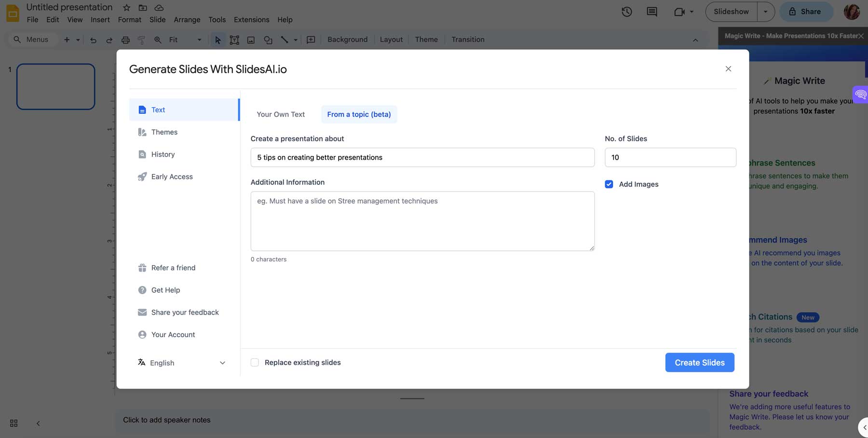Viewport: 868px width, 438px height.
Task: Select the text box tool icon
Action: click(x=234, y=40)
